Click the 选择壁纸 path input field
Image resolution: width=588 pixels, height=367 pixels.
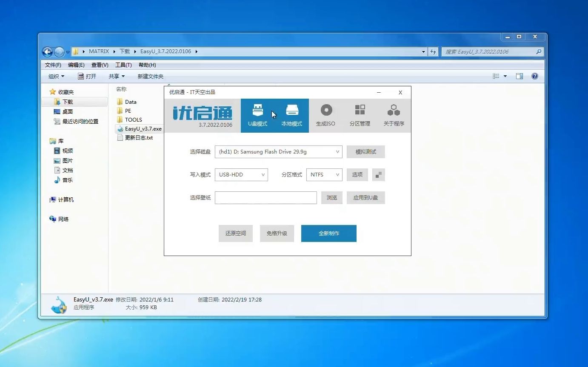click(x=266, y=198)
